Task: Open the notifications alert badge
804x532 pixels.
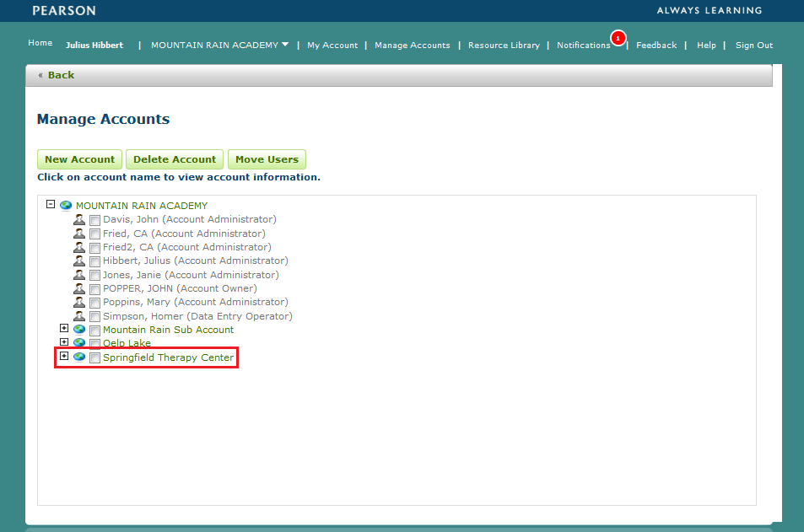Action: click(617, 38)
